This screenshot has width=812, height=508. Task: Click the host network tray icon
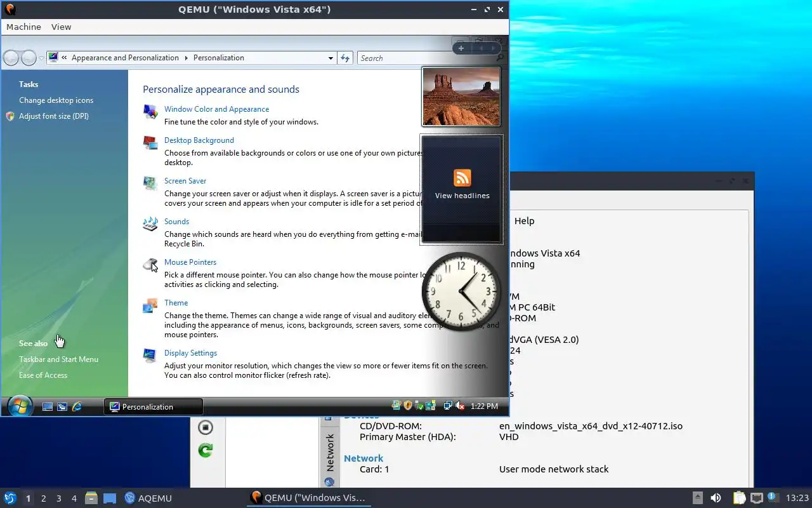756,498
